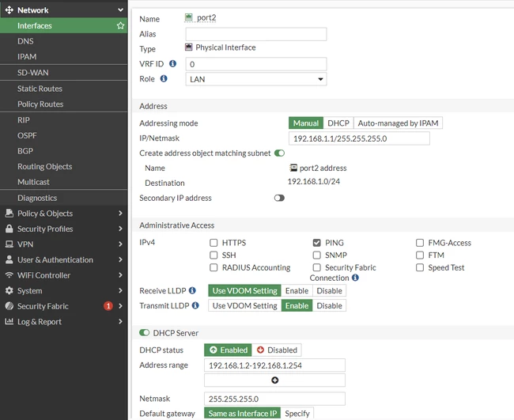
Task: Expand the User & Authentication chevron
Action: click(x=120, y=259)
